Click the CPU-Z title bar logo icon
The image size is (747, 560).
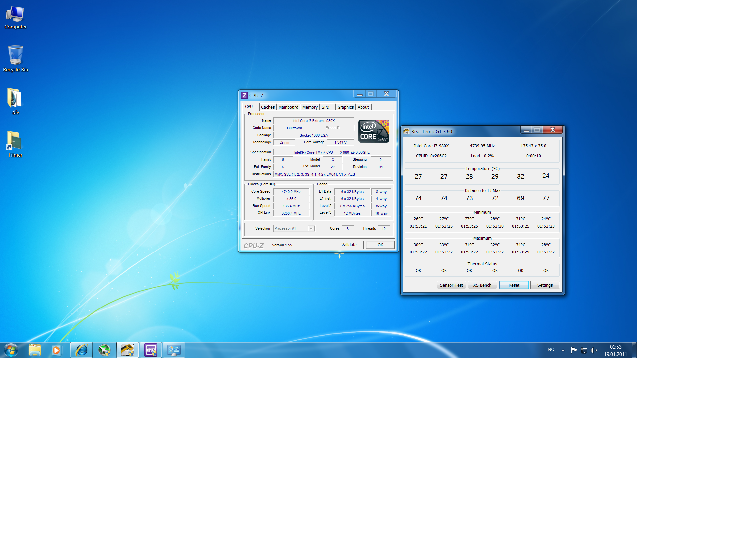click(244, 95)
